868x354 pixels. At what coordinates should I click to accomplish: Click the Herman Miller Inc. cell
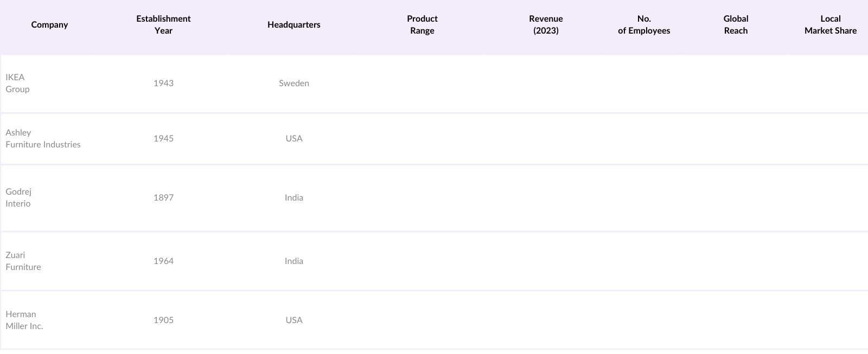click(x=24, y=320)
